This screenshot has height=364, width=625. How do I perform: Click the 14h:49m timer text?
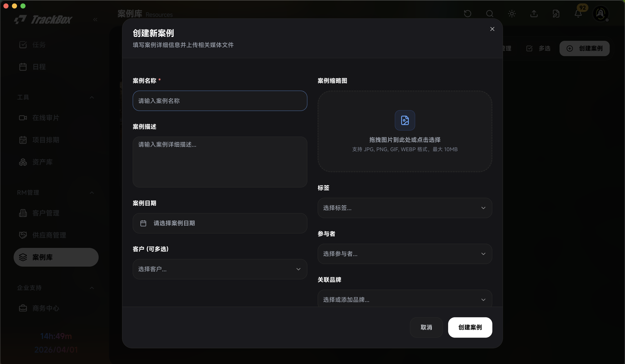click(56, 336)
